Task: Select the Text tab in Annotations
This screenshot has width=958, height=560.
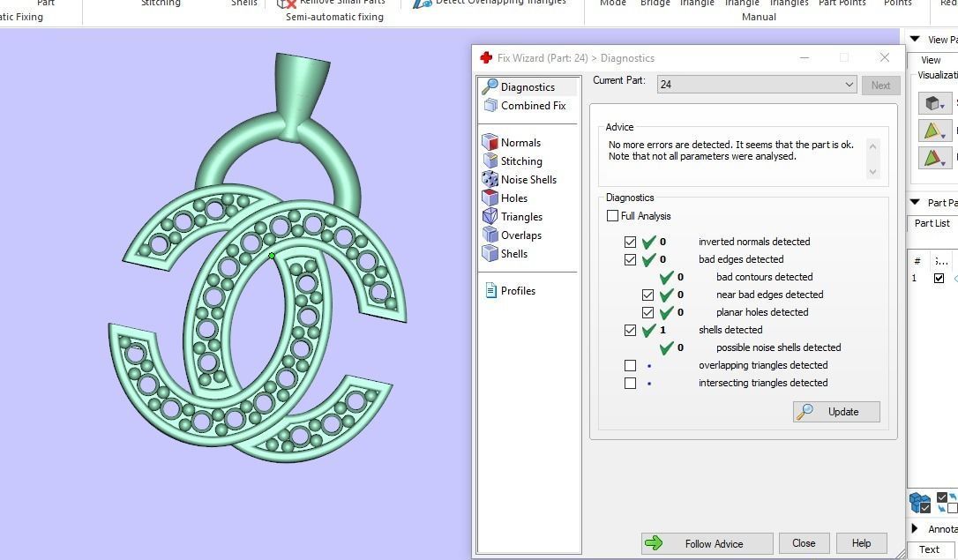Action: 929,549
